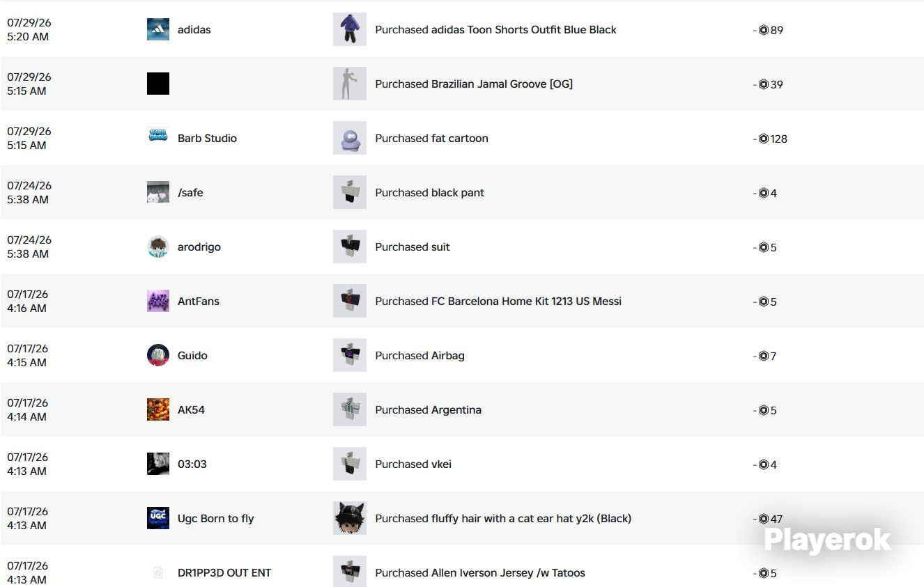924x587 pixels.
Task: Click the Allen Iverson Jersey purchase link
Action: [x=480, y=573]
